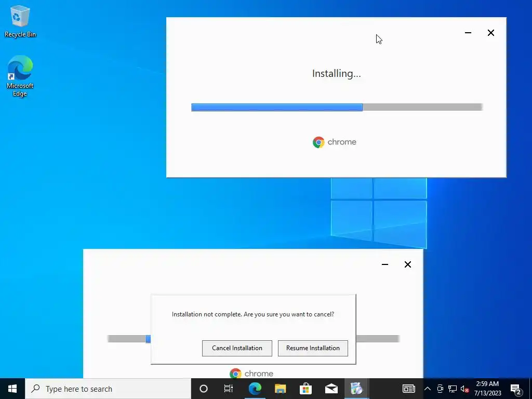This screenshot has height=399, width=532.
Task: Click the Cancel Installation button
Action: pyautogui.click(x=237, y=348)
